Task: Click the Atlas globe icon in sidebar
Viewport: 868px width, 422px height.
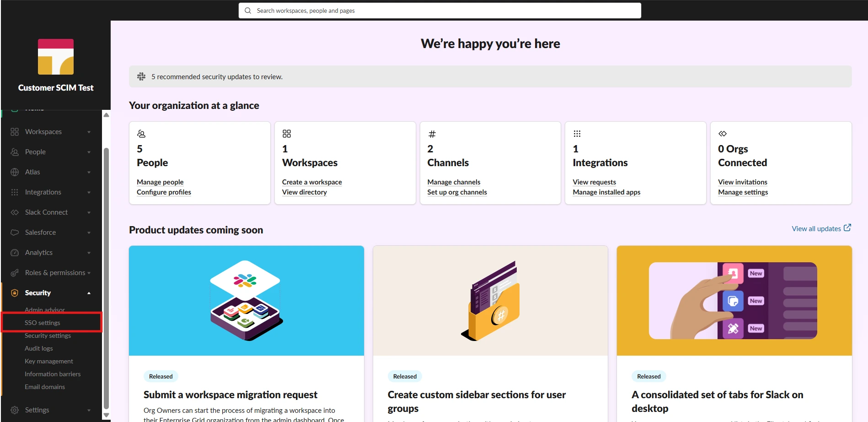Action: tap(15, 172)
